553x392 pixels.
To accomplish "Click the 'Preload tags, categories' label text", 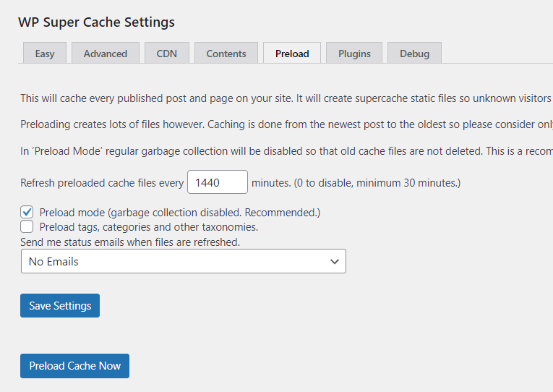I will 149,227.
